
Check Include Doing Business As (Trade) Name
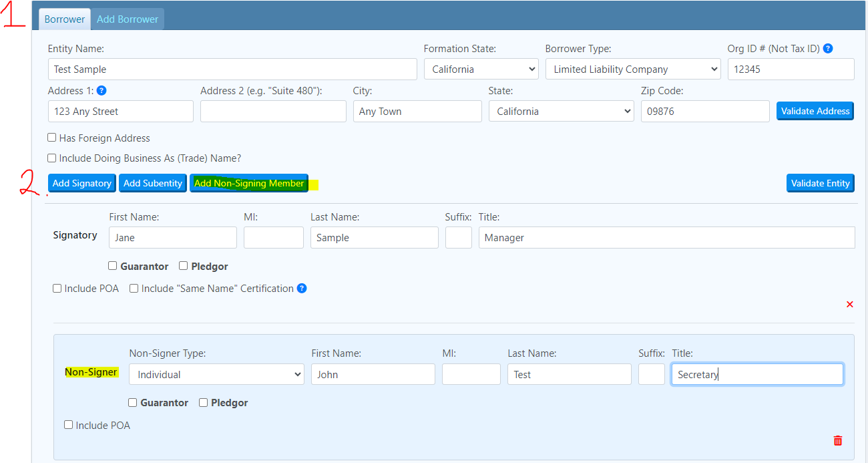coord(52,158)
